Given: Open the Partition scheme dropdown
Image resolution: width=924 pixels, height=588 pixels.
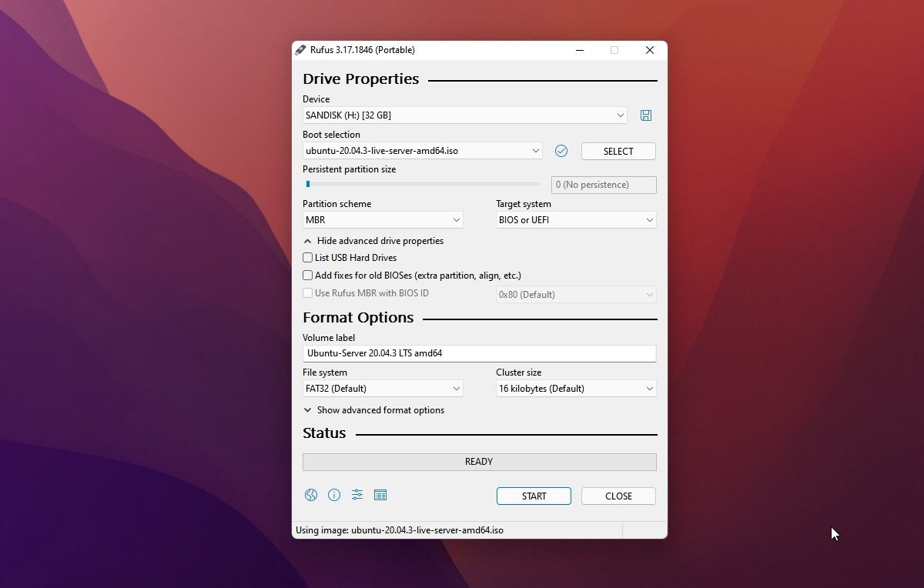Looking at the screenshot, I should point(383,219).
